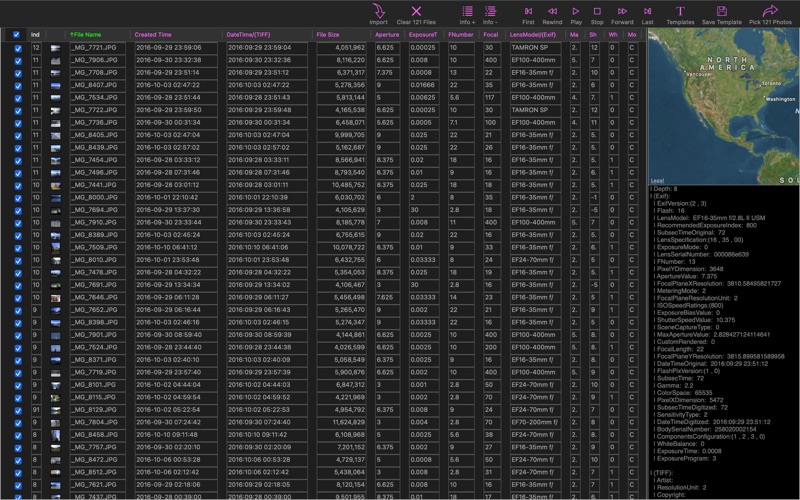The width and height of the screenshot is (800, 500).
Task: Click the Rewind playback icon
Action: (x=552, y=11)
